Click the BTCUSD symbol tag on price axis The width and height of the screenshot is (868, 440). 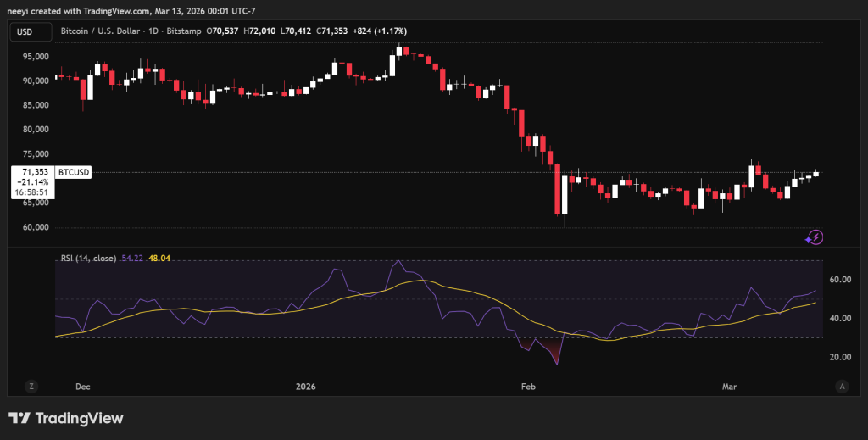(72, 172)
